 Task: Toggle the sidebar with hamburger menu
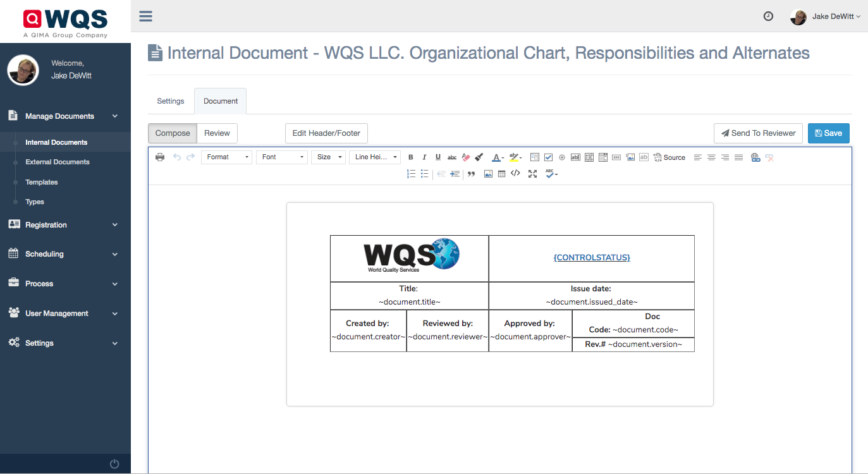pyautogui.click(x=146, y=16)
